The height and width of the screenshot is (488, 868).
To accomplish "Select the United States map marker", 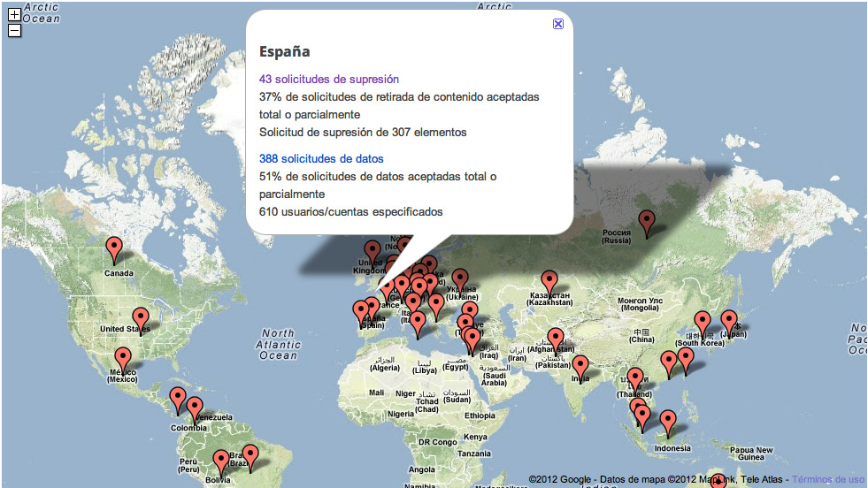I will [x=141, y=321].
